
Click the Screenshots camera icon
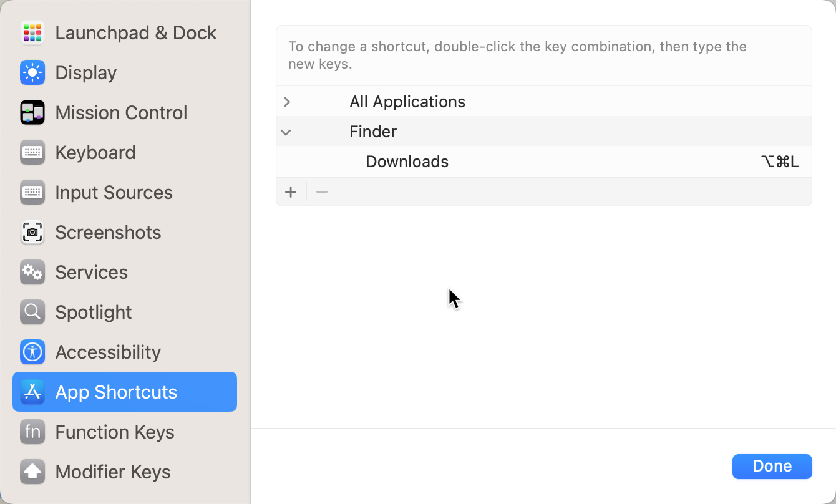[32, 232]
